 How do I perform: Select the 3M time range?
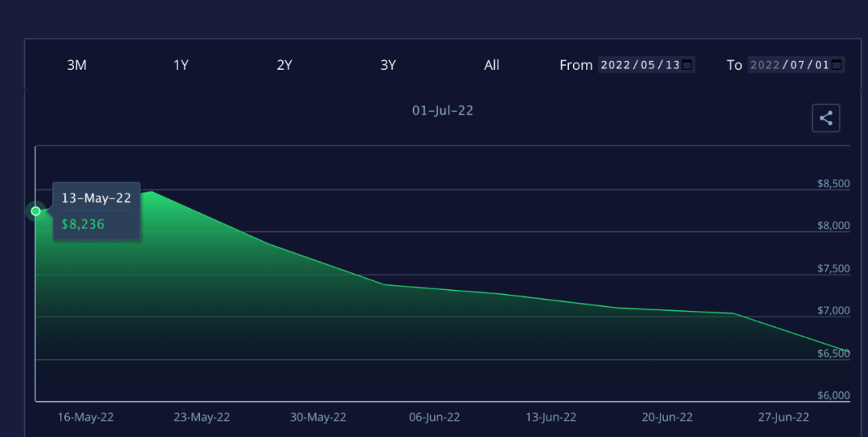pos(76,65)
